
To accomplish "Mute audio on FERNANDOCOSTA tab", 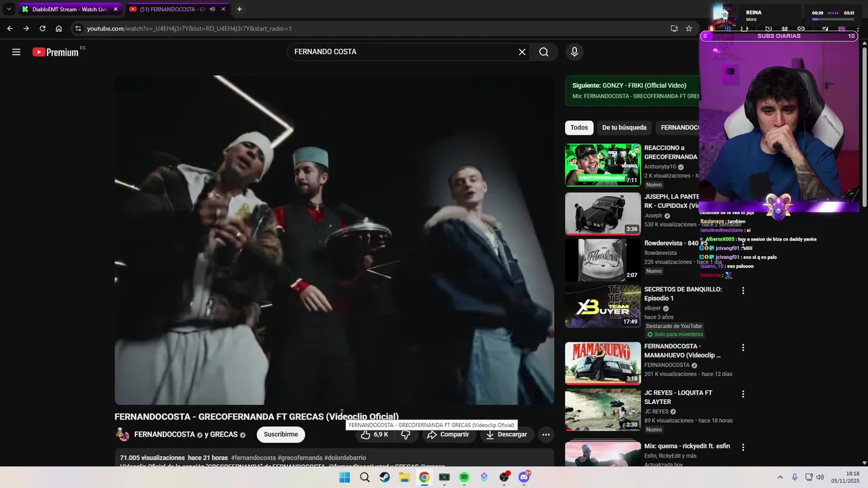I will pyautogui.click(x=212, y=9).
